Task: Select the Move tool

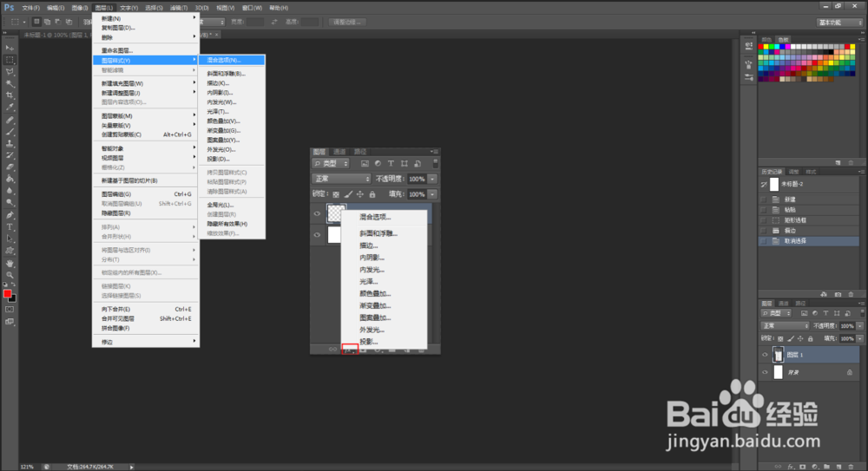Action: click(10, 49)
